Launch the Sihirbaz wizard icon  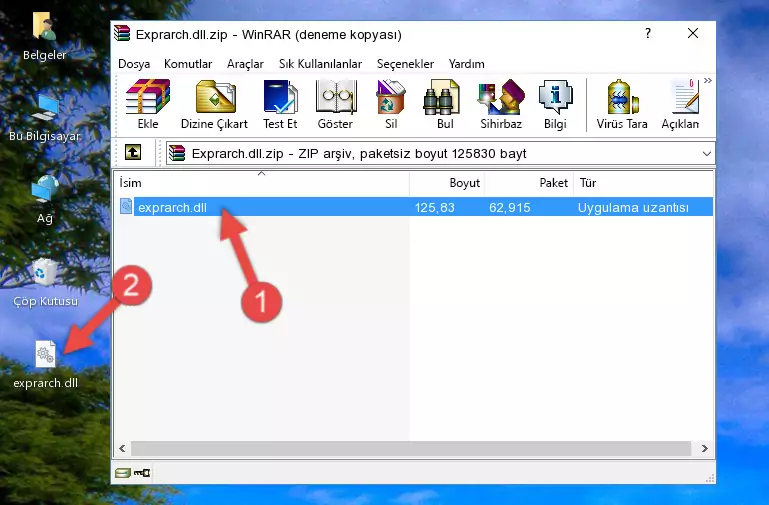501,104
